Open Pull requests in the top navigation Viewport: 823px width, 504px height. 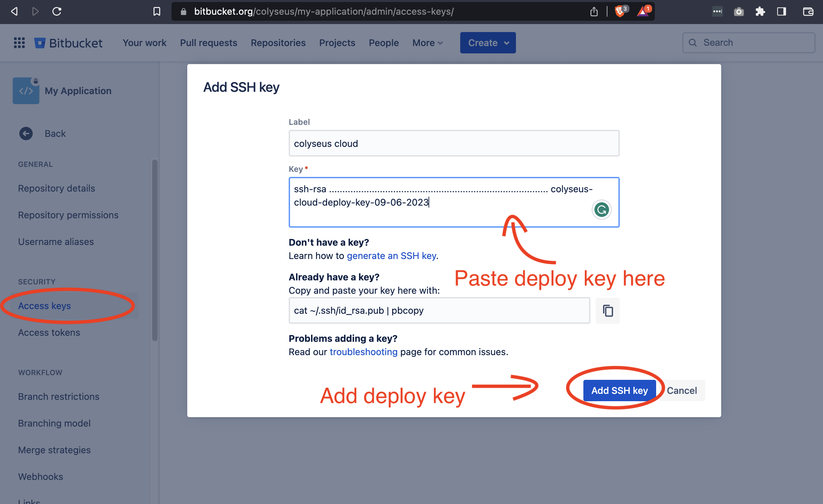[209, 43]
